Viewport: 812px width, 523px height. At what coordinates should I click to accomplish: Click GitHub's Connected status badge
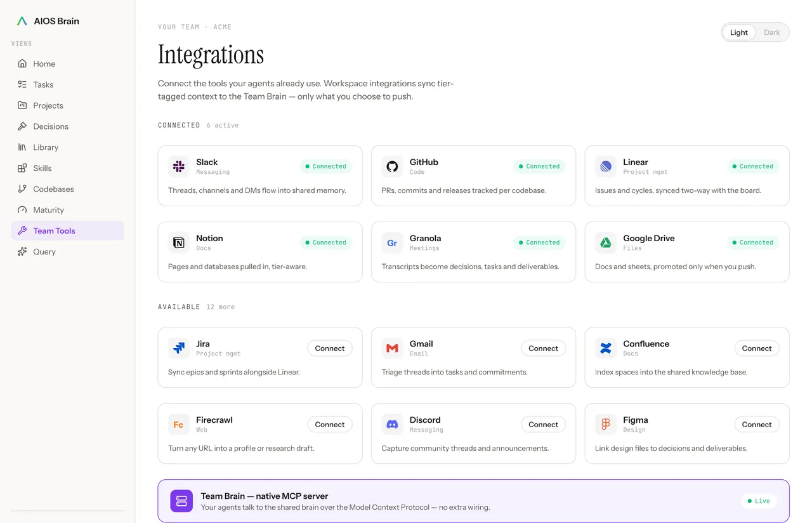539,166
